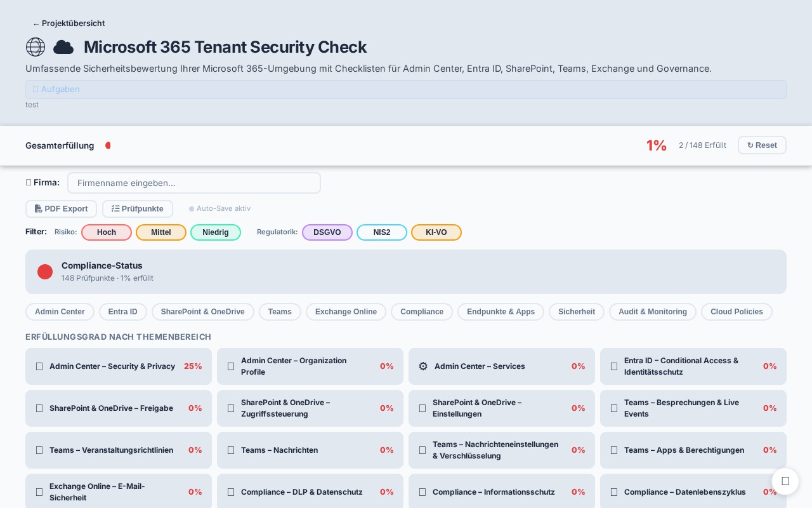The image size is (812, 508).
Task: Export the report with PDF Export
Action: pos(61,209)
